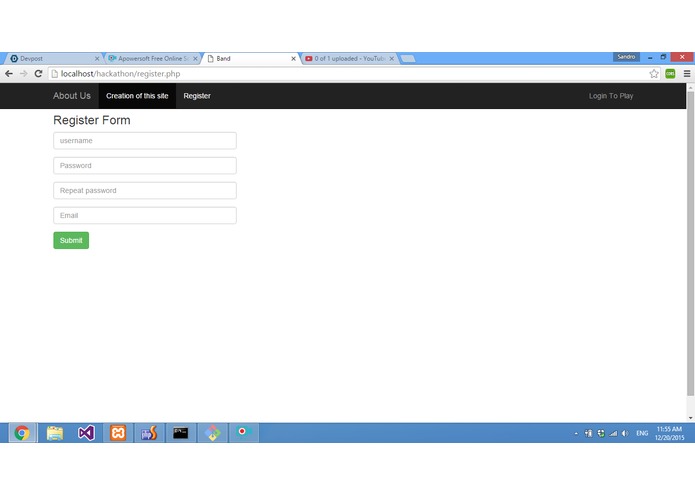Click the vertical page scrollbar
Screen dimensions: 695x494
tap(690, 244)
